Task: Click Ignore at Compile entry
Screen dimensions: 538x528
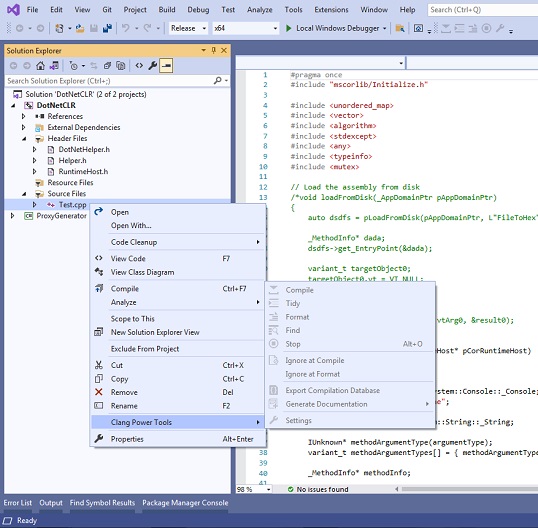Action: [350, 361]
